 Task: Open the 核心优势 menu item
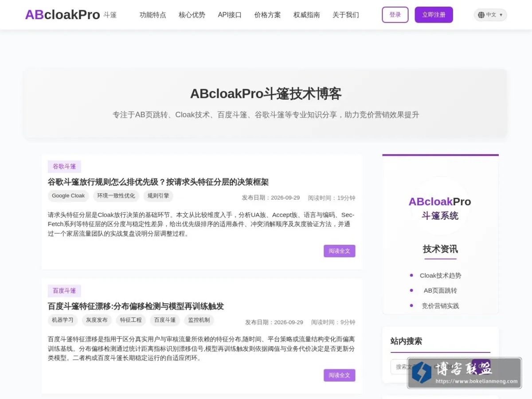192,15
